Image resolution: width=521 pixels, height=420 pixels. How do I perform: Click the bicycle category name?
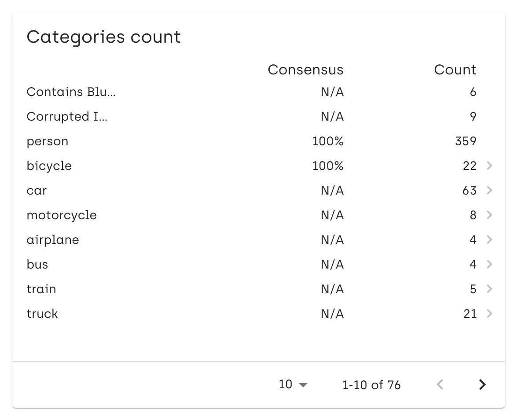(49, 166)
